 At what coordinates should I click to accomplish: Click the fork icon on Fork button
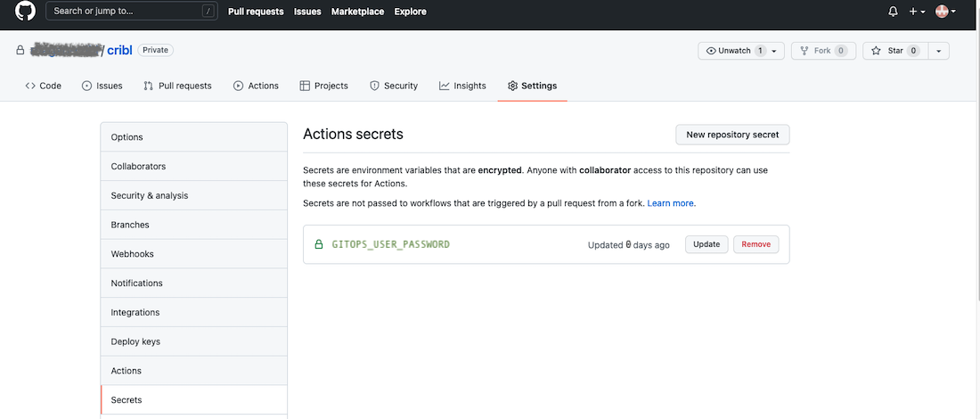tap(804, 51)
